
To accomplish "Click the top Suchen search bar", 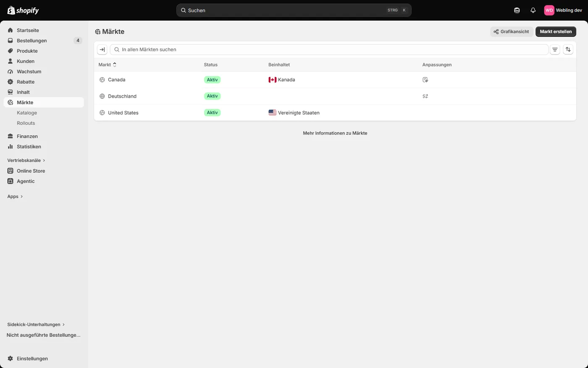I will click(294, 10).
